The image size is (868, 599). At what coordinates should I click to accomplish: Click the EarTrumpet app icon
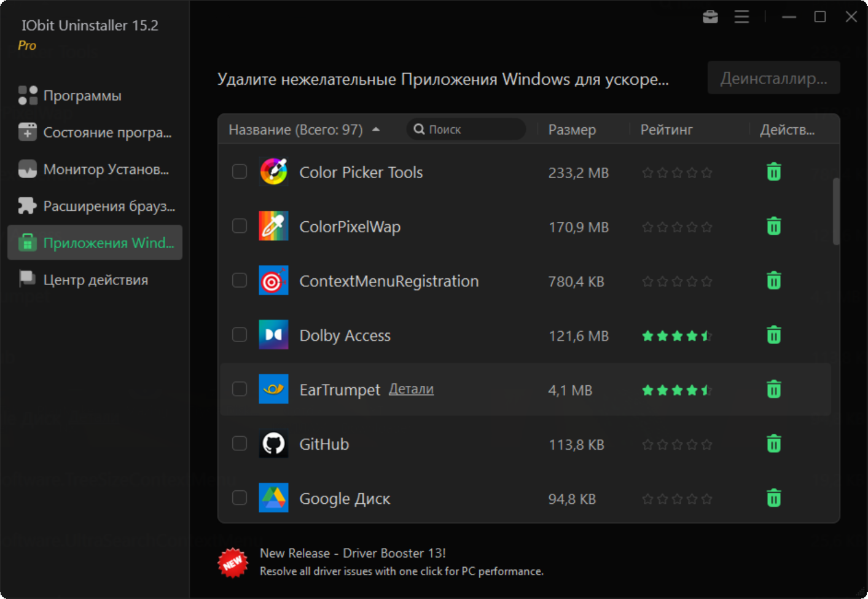click(273, 390)
